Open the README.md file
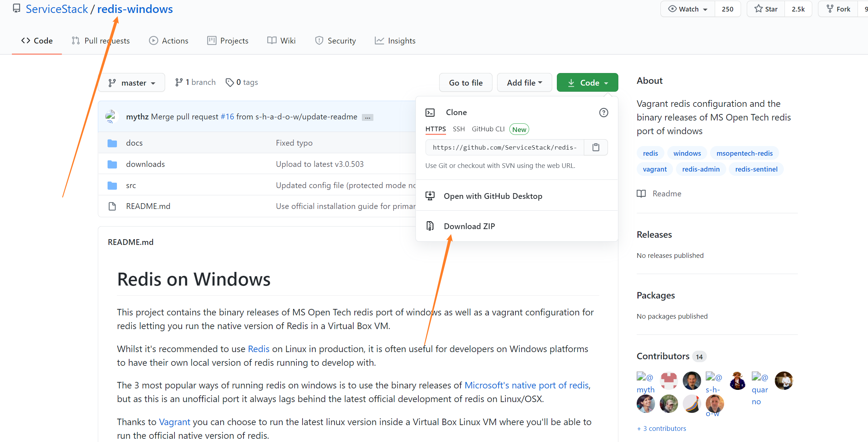Viewport: 868px width, 442px height. click(x=148, y=206)
